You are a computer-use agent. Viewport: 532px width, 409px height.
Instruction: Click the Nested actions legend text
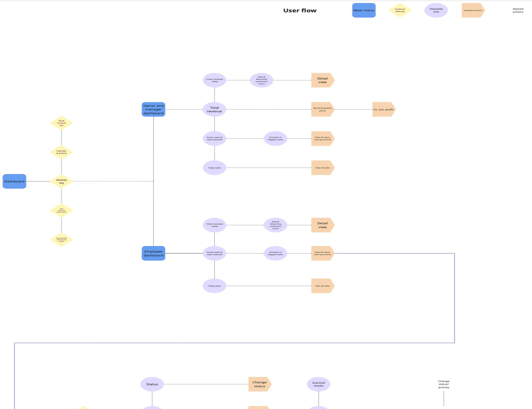point(518,10)
